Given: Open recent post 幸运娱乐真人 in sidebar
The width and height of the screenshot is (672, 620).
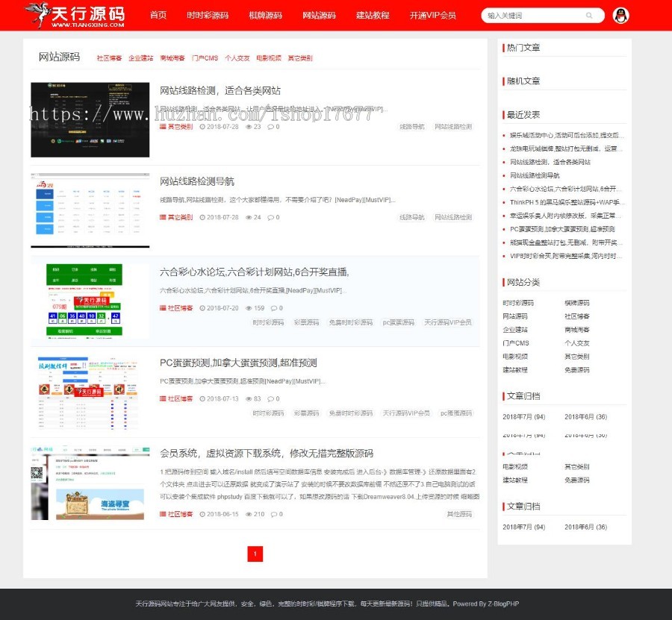Looking at the screenshot, I should tap(565, 216).
